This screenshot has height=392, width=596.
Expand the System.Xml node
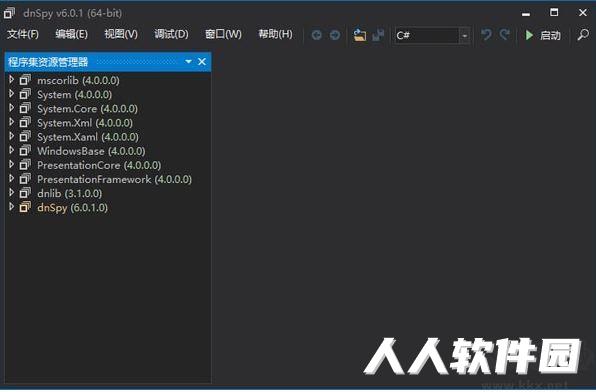tap(11, 122)
